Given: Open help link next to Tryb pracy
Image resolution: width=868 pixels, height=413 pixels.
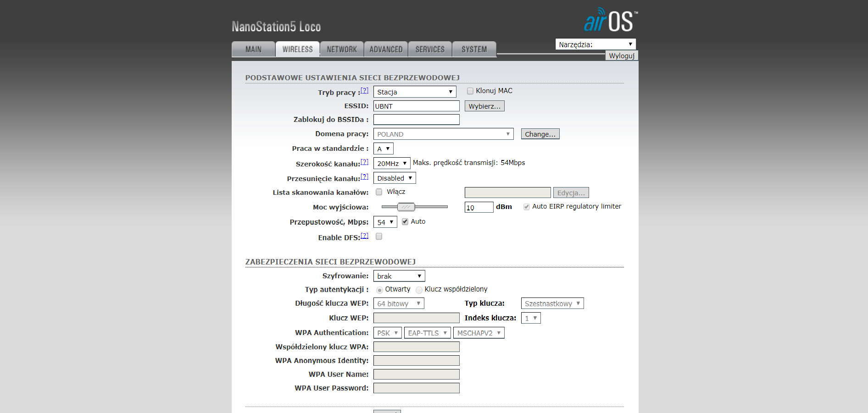Looking at the screenshot, I should point(364,90).
